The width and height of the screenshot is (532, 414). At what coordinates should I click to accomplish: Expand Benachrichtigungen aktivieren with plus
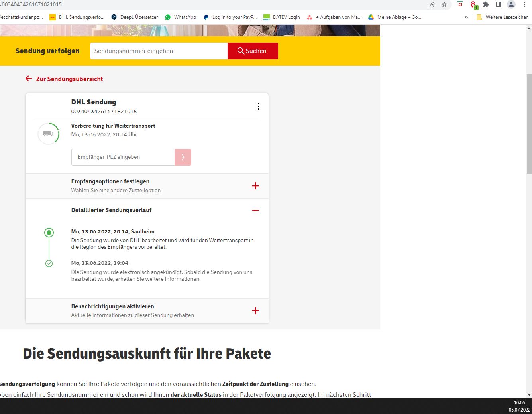tap(255, 311)
